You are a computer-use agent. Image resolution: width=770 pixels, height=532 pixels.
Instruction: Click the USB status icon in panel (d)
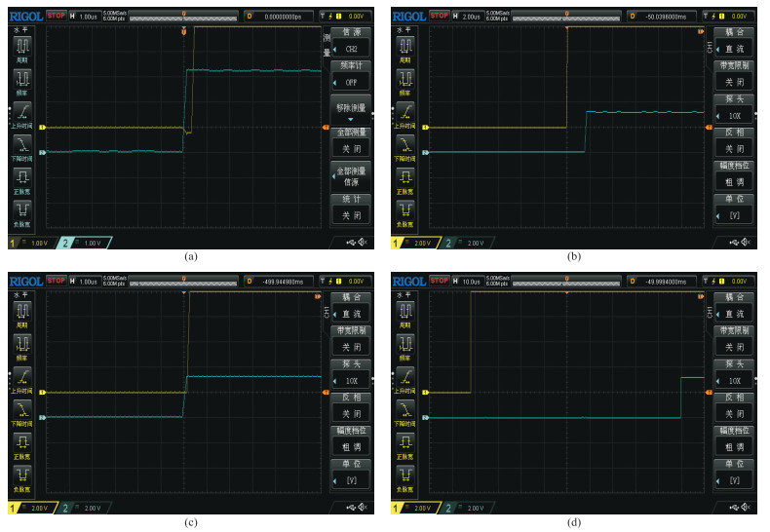pyautogui.click(x=734, y=507)
